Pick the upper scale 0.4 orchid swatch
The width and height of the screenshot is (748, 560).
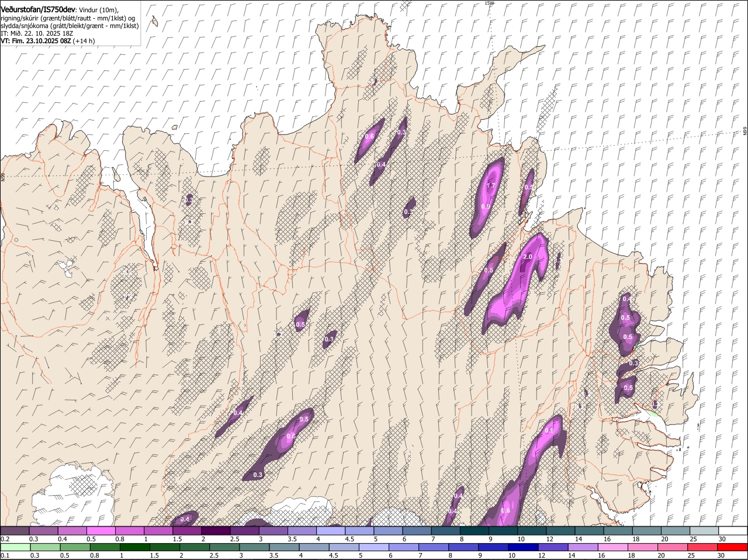click(x=72, y=531)
